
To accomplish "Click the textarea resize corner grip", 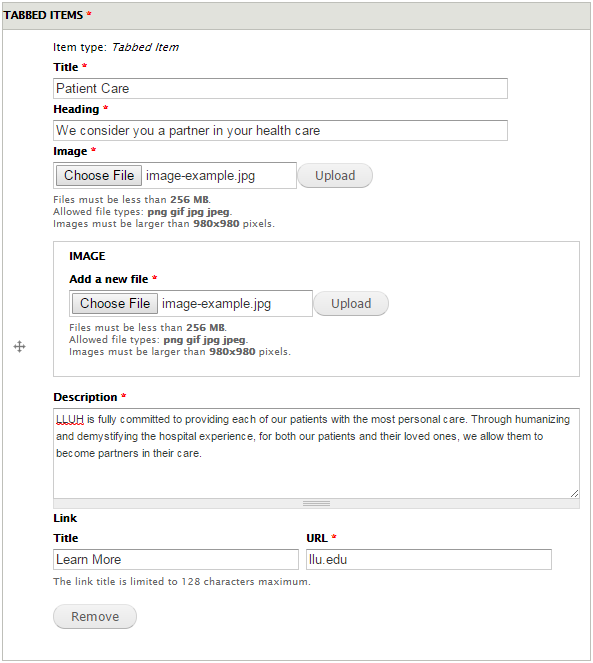I will click(574, 493).
